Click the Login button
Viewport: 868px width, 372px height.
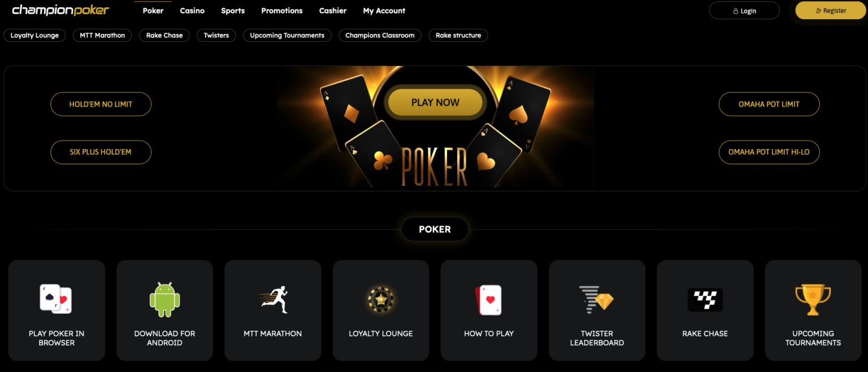tap(744, 11)
